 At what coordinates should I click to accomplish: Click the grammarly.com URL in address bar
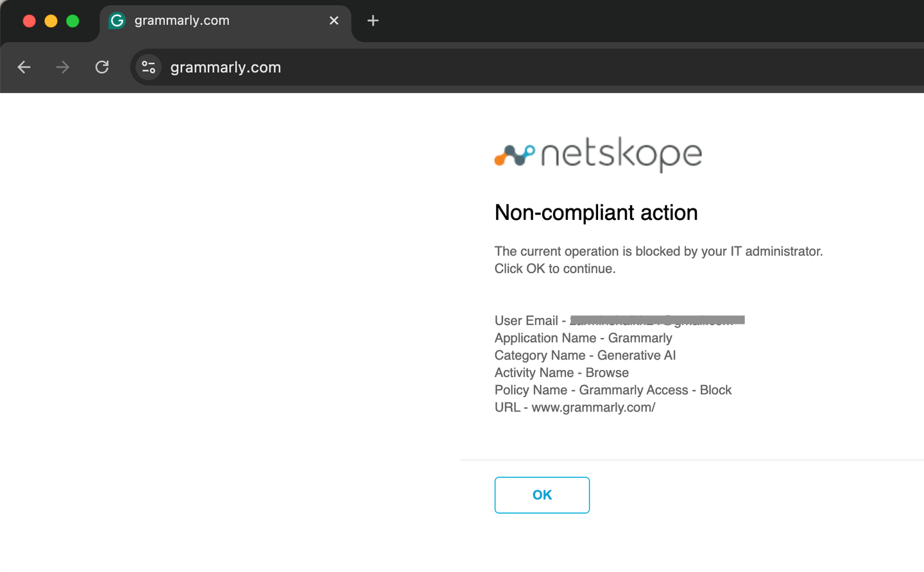pyautogui.click(x=226, y=67)
